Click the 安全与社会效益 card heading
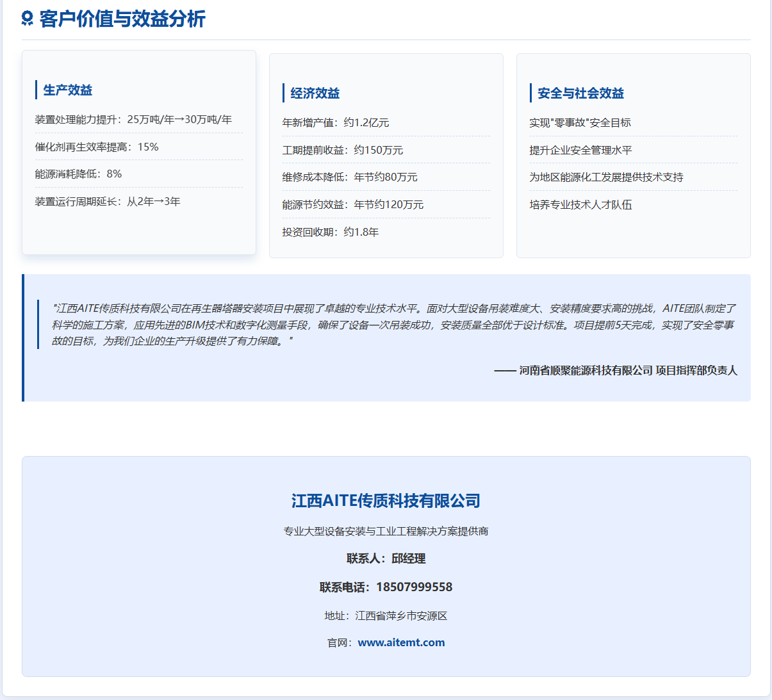Image resolution: width=772 pixels, height=700 pixels. pos(580,94)
